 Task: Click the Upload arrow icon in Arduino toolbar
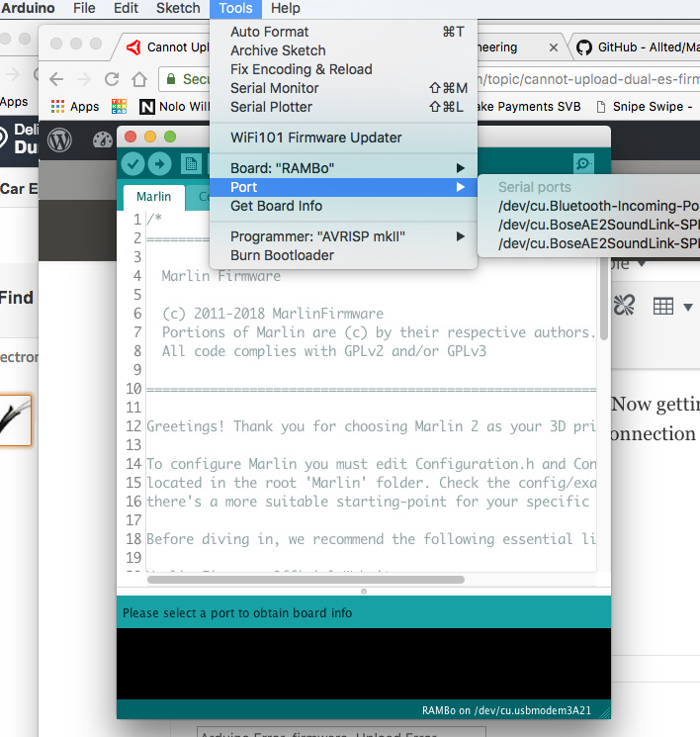[159, 164]
